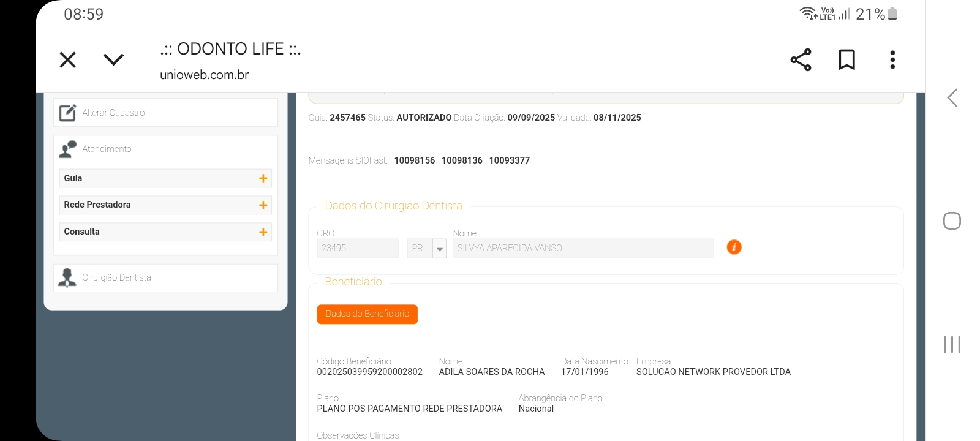The image size is (980, 441).
Task: Open the Alterar Cadastro menu item
Action: [x=165, y=113]
